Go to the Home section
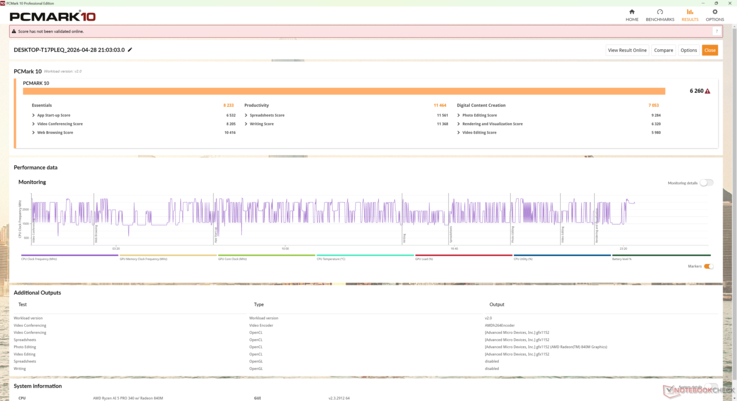The image size is (737, 401). pos(632,15)
